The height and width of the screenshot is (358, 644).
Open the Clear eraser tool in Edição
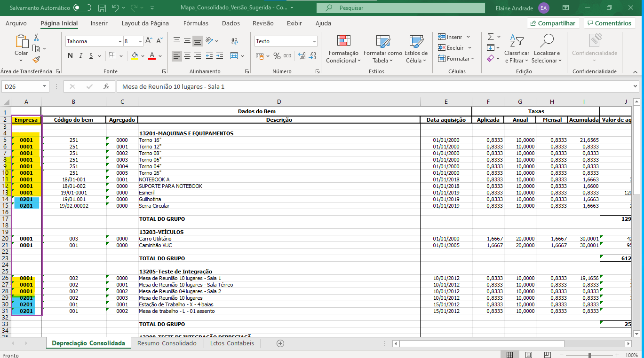click(491, 58)
